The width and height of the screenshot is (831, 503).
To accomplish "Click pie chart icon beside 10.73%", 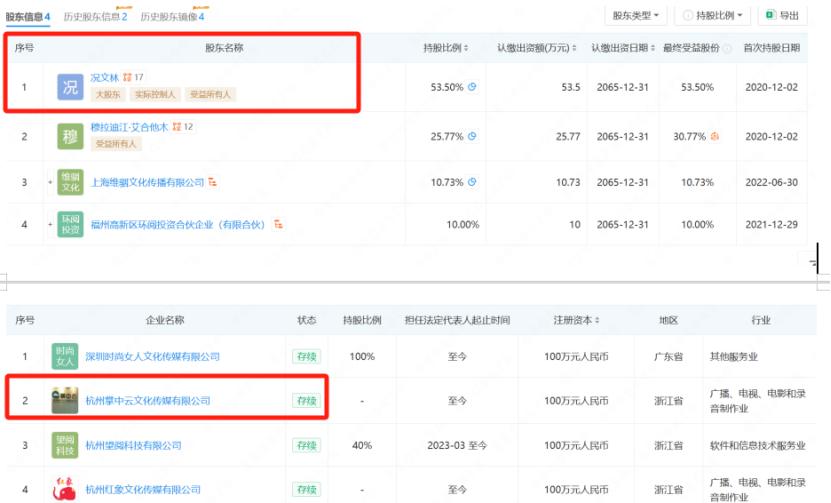I will pos(472,182).
